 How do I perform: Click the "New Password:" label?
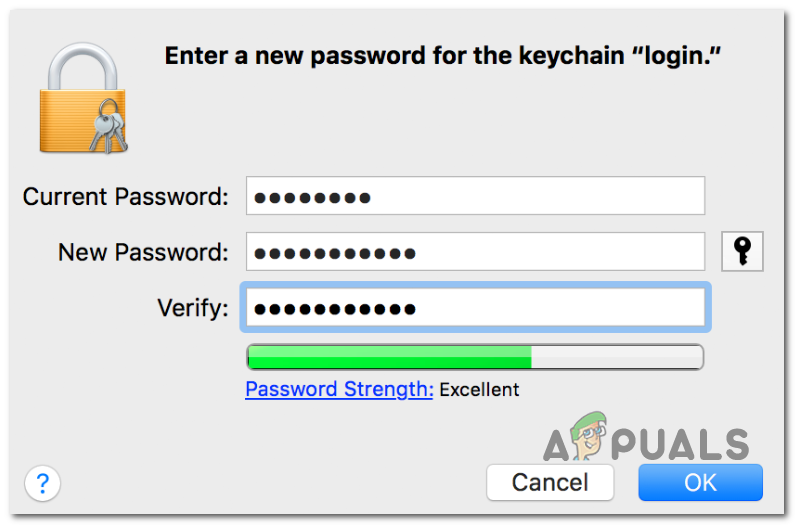(143, 252)
